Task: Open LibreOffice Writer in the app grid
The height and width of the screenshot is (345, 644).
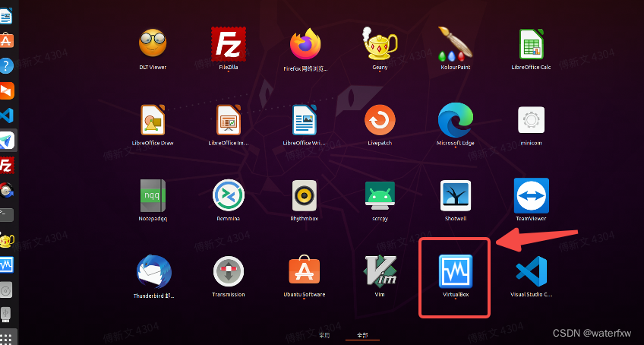Action: tap(305, 119)
